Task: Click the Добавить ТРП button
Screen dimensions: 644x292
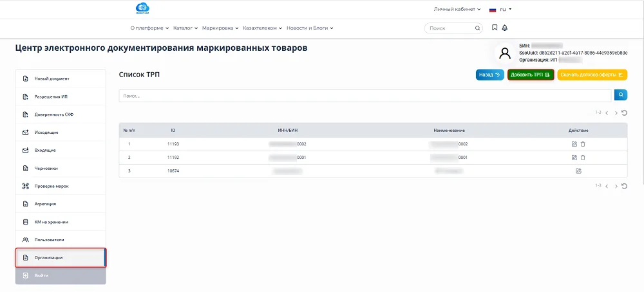Action: pyautogui.click(x=531, y=75)
